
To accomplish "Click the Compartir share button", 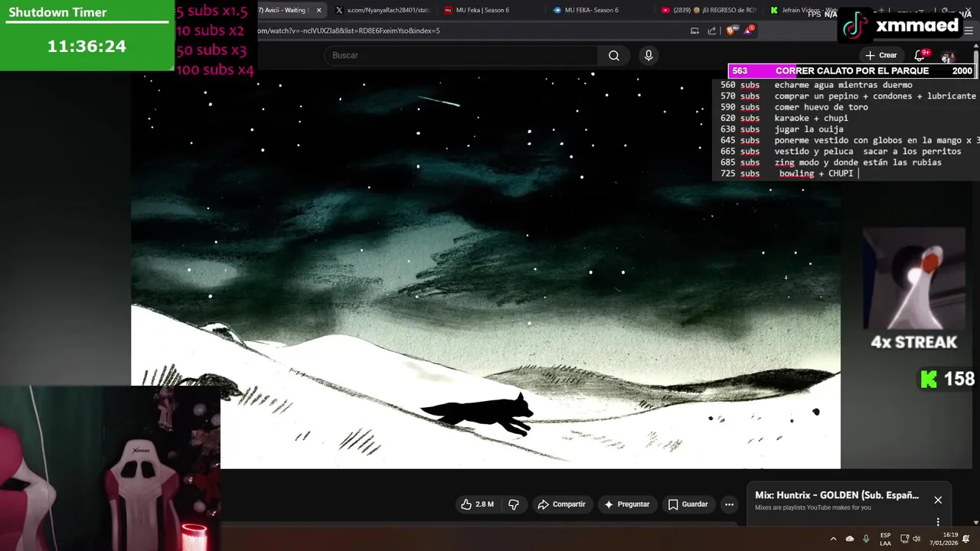I will [x=561, y=504].
